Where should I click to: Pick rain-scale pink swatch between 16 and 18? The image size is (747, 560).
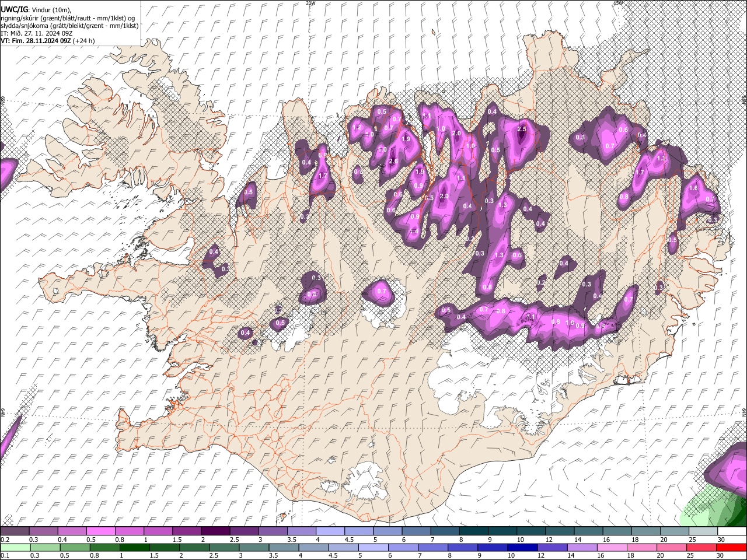coord(612,547)
